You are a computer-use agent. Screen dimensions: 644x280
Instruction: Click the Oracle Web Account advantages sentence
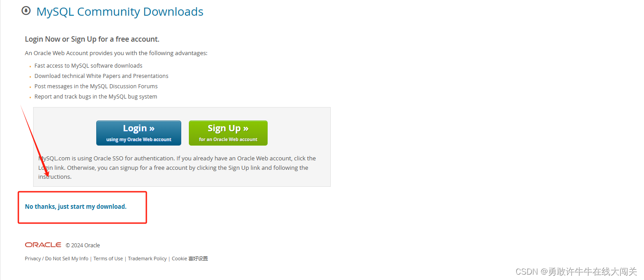pos(116,53)
